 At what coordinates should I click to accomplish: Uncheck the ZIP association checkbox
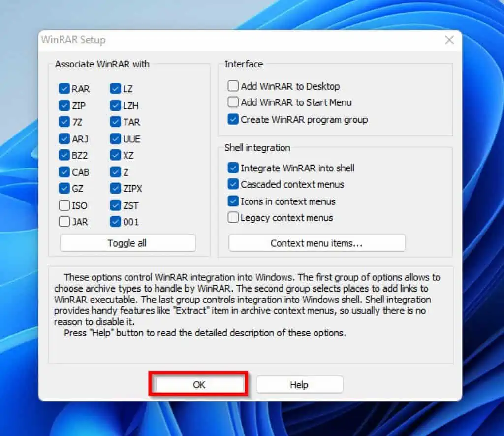64,105
